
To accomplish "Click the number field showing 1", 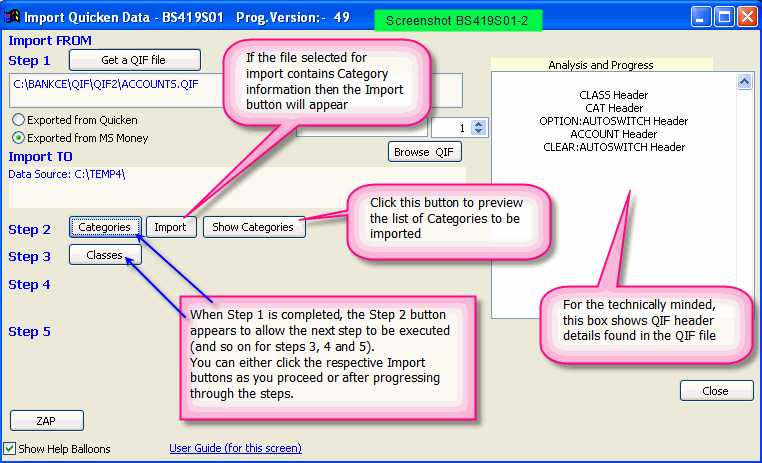I will click(451, 128).
